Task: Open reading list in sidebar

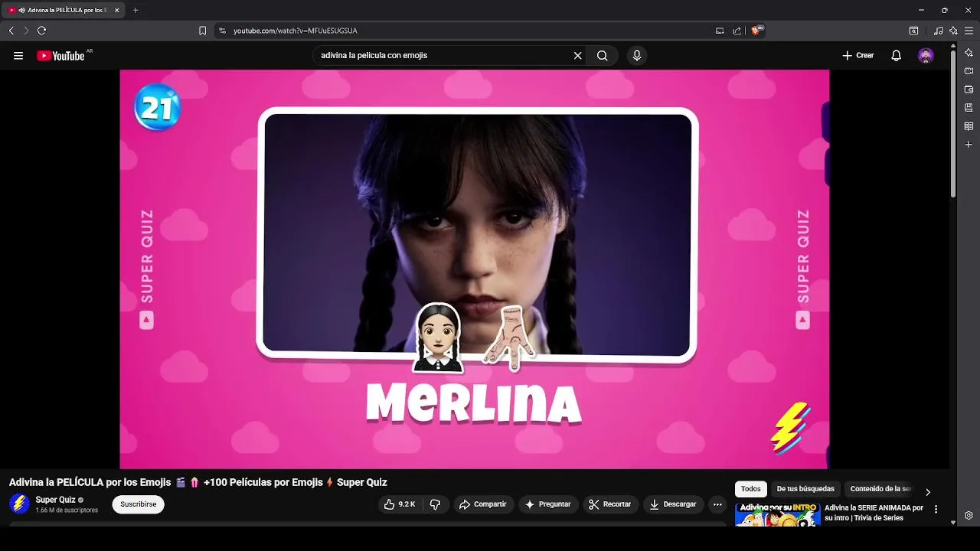Action: [x=969, y=126]
